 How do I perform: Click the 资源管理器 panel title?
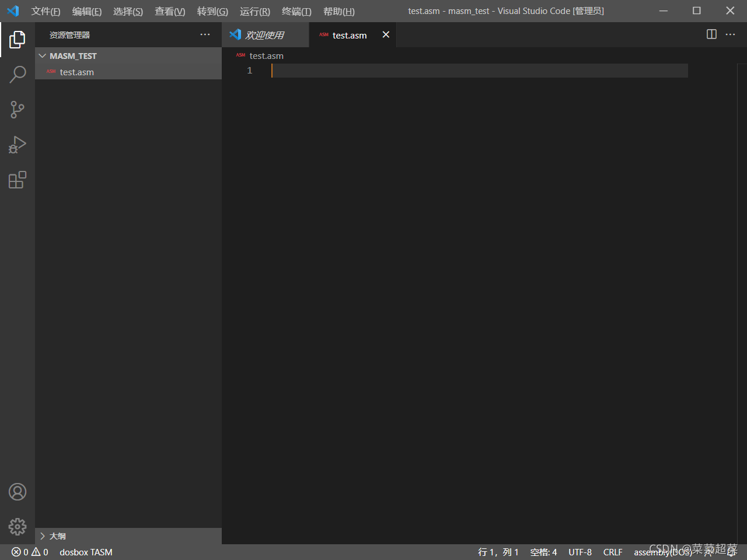coord(69,35)
